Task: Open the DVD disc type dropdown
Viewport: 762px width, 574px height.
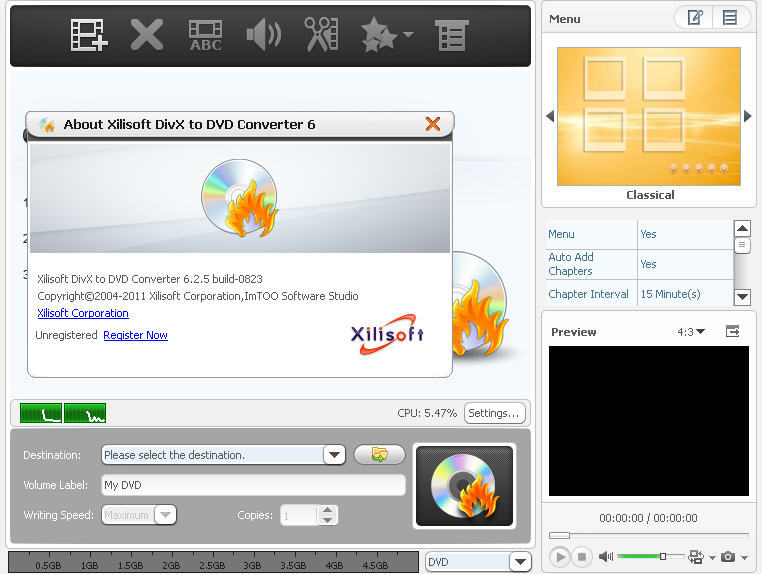Action: point(520,562)
